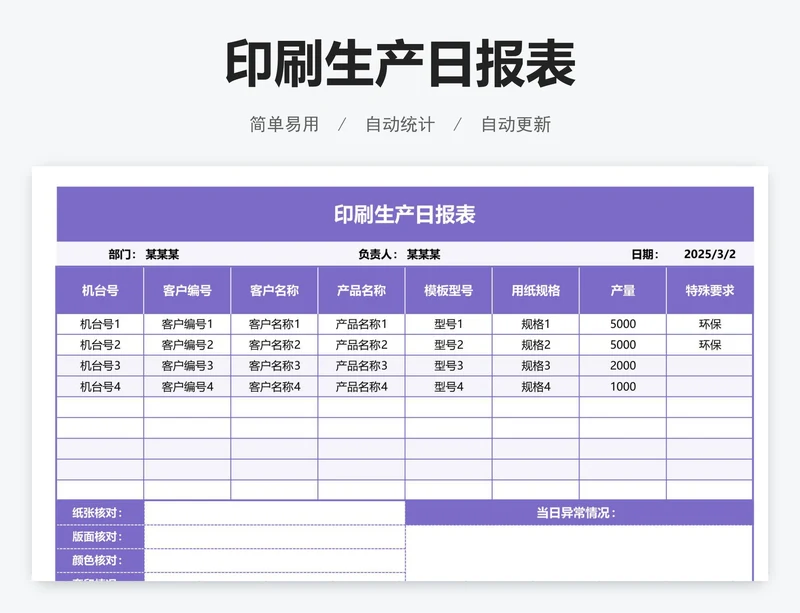Click the 产量 value '5000' in the 机台号2 row
800x613 pixels.
pyautogui.click(x=623, y=345)
